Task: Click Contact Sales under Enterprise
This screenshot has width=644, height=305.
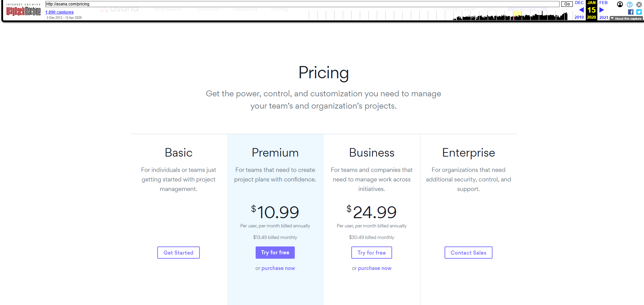Action: click(x=468, y=253)
